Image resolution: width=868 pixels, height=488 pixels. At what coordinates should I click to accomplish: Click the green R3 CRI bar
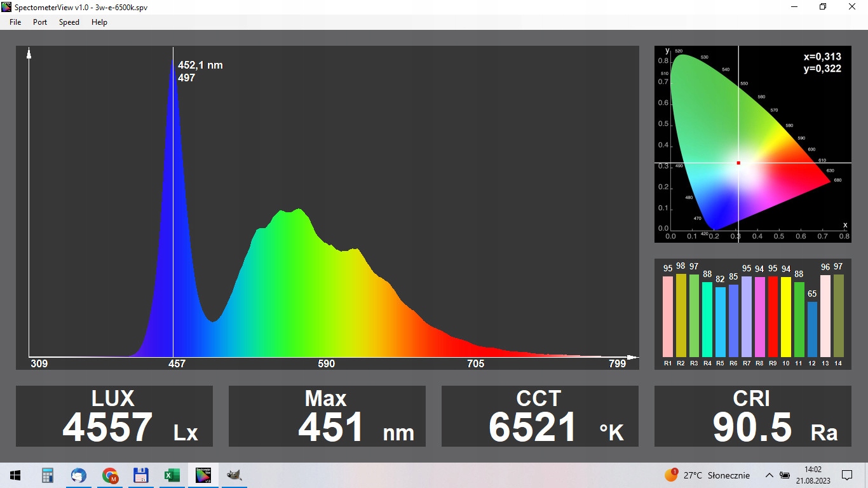694,316
